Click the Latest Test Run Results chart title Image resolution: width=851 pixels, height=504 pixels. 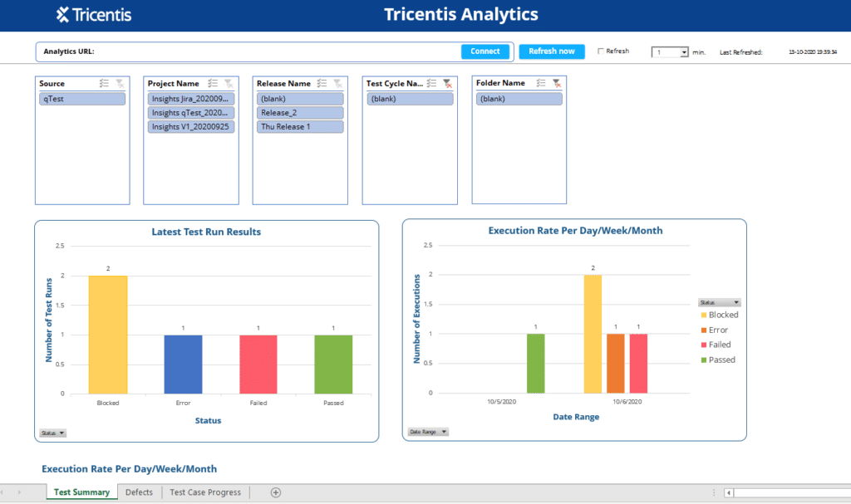point(206,232)
